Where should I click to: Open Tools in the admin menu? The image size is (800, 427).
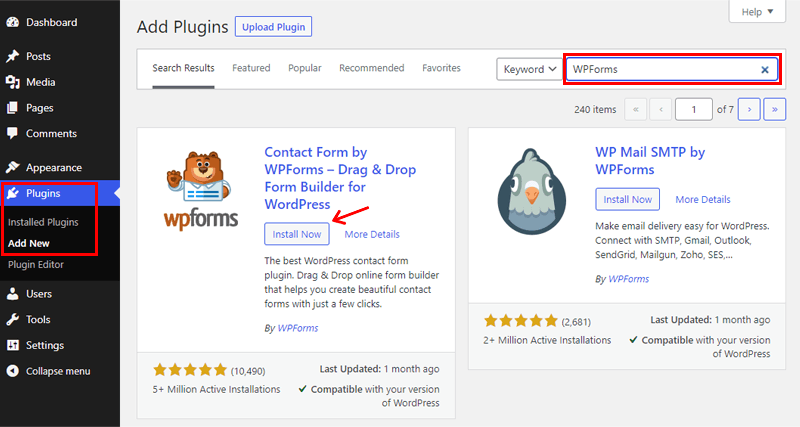pos(38,319)
